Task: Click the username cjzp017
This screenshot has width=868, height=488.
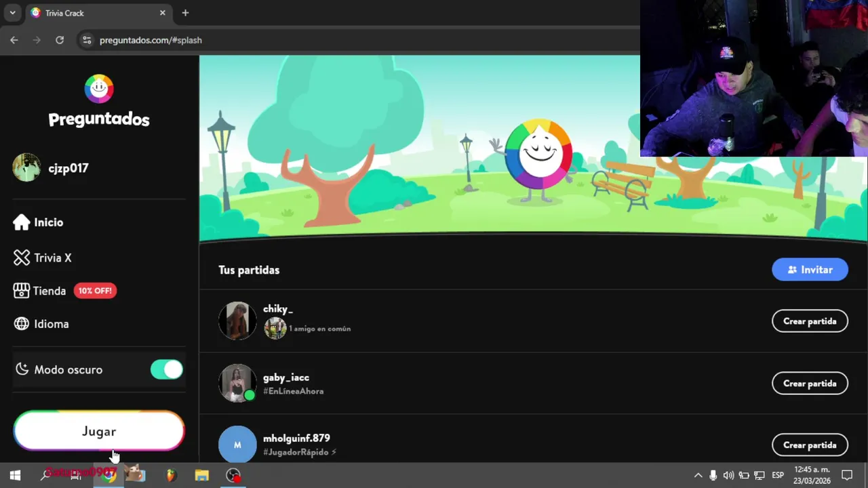Action: (x=68, y=168)
